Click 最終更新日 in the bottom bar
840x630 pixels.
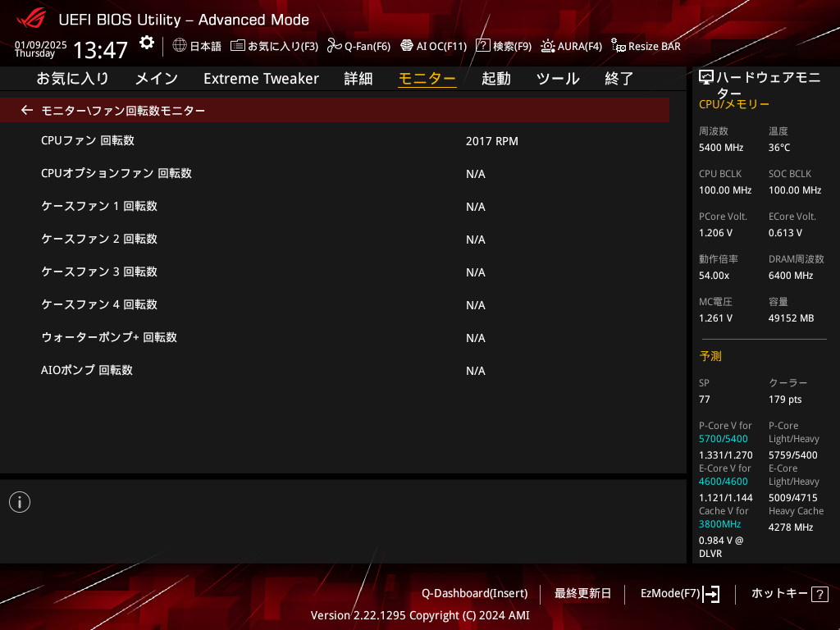click(x=582, y=593)
